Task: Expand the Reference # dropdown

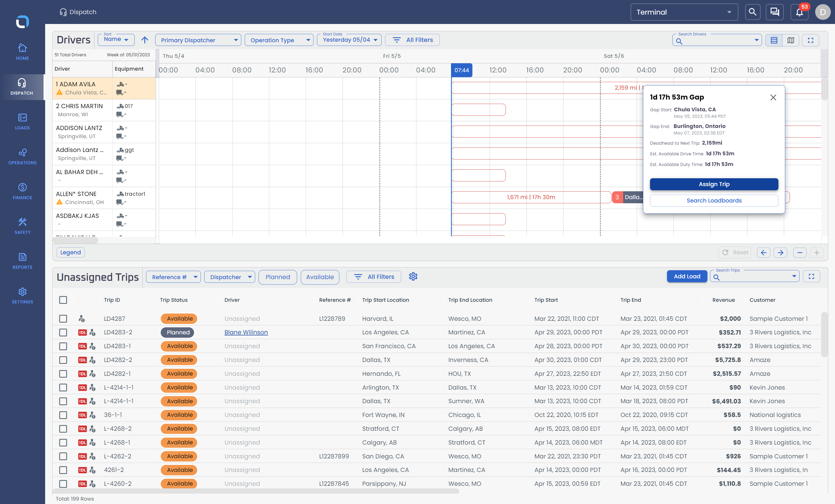Action: (x=173, y=277)
